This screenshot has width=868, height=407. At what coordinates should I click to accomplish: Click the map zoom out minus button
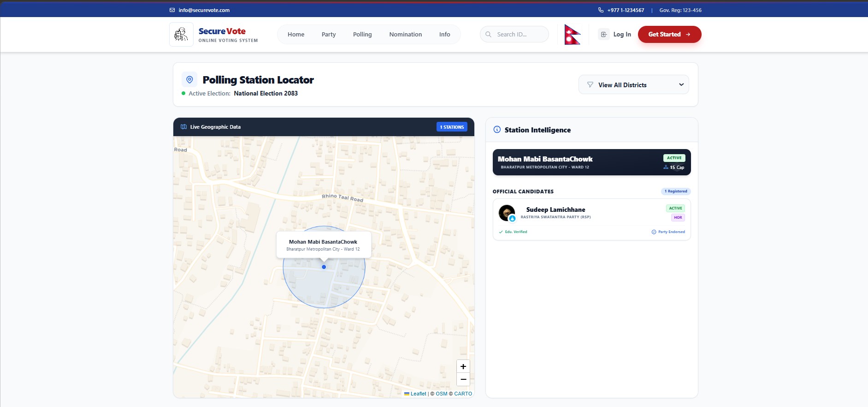point(463,379)
